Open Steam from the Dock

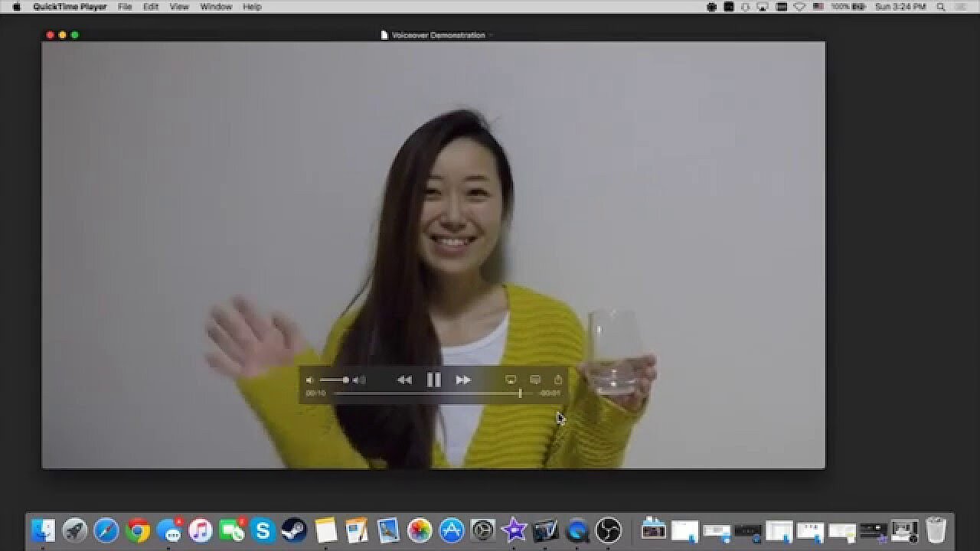295,530
